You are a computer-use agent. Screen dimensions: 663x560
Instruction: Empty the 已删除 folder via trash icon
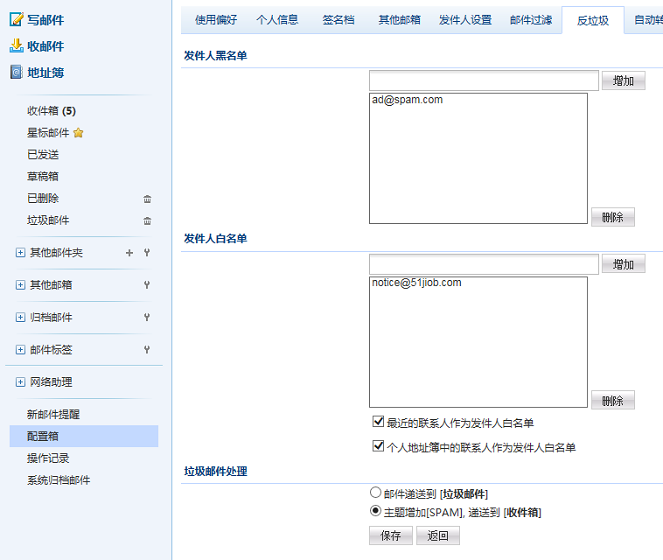point(147,199)
